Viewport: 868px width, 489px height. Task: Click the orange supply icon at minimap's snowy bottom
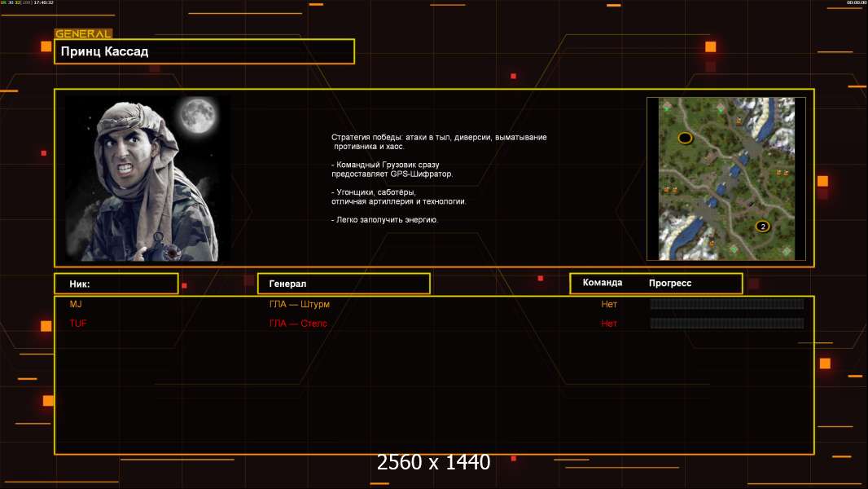pos(712,244)
